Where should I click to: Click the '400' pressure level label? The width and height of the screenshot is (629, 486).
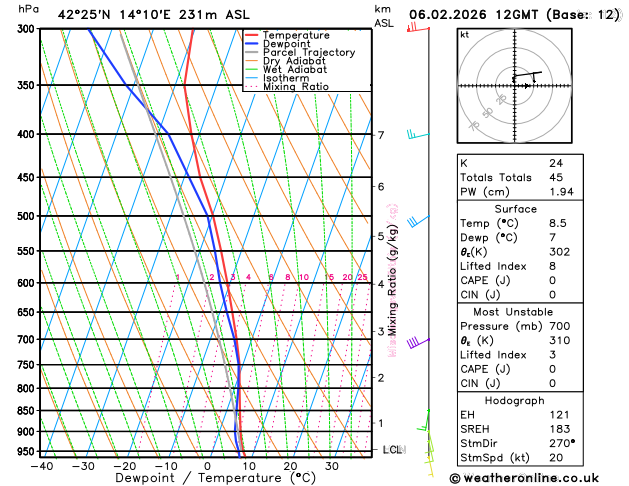(x=28, y=134)
